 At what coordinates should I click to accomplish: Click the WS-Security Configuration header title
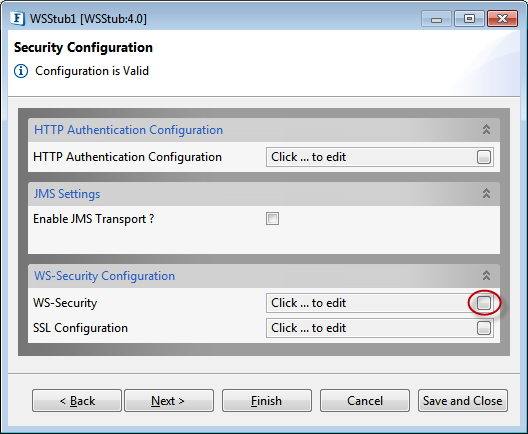coord(104,276)
